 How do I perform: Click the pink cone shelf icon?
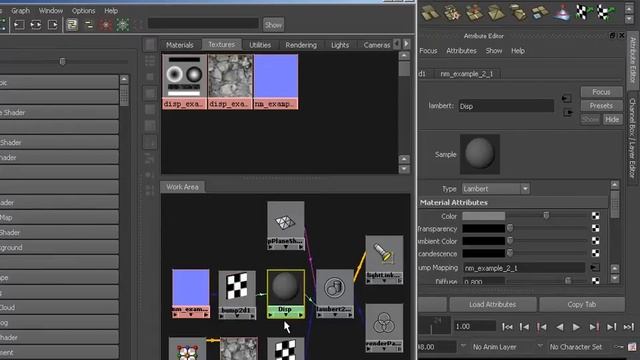click(562, 12)
